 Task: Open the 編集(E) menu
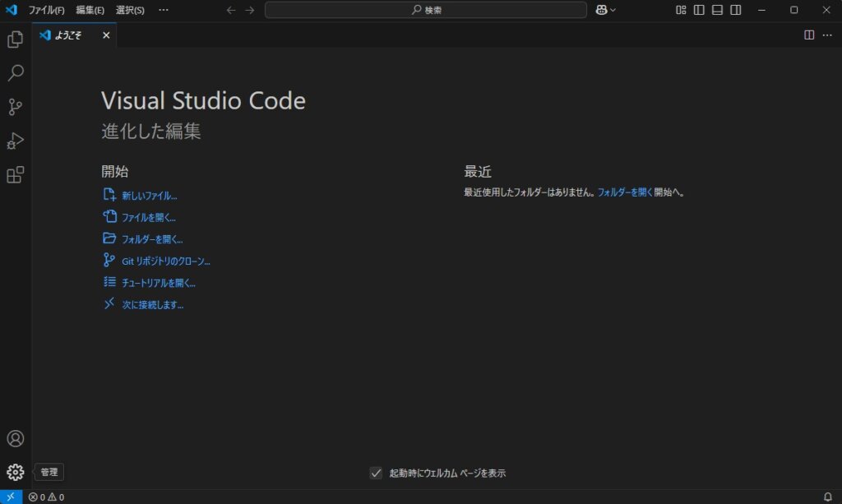point(90,10)
